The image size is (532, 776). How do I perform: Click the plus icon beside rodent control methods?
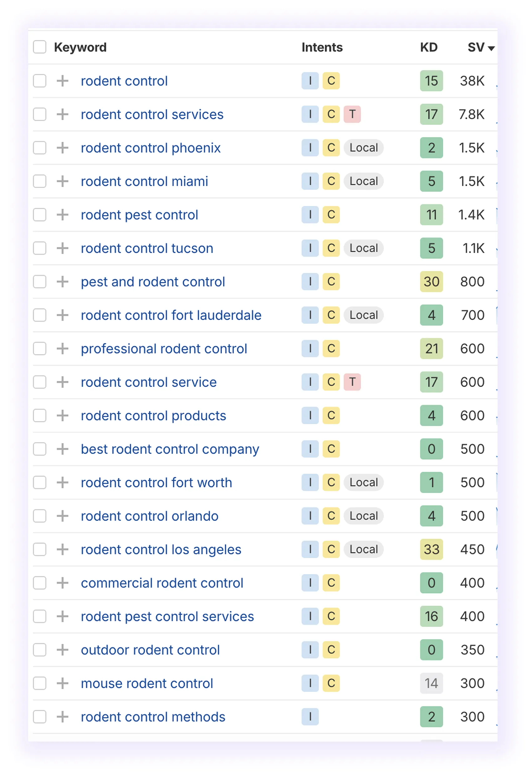62,717
